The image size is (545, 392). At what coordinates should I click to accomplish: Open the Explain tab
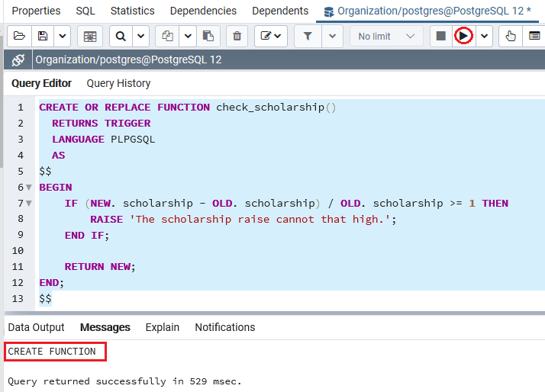pyautogui.click(x=163, y=327)
